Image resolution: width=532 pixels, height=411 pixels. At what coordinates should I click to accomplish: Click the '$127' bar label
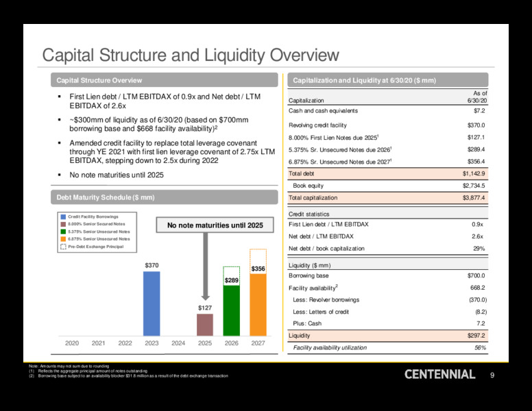pos(205,308)
